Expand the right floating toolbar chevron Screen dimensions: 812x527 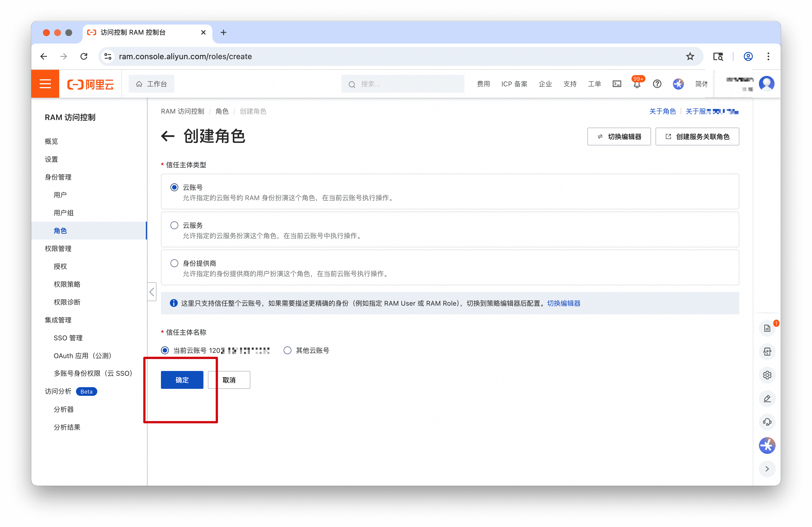pyautogui.click(x=767, y=469)
